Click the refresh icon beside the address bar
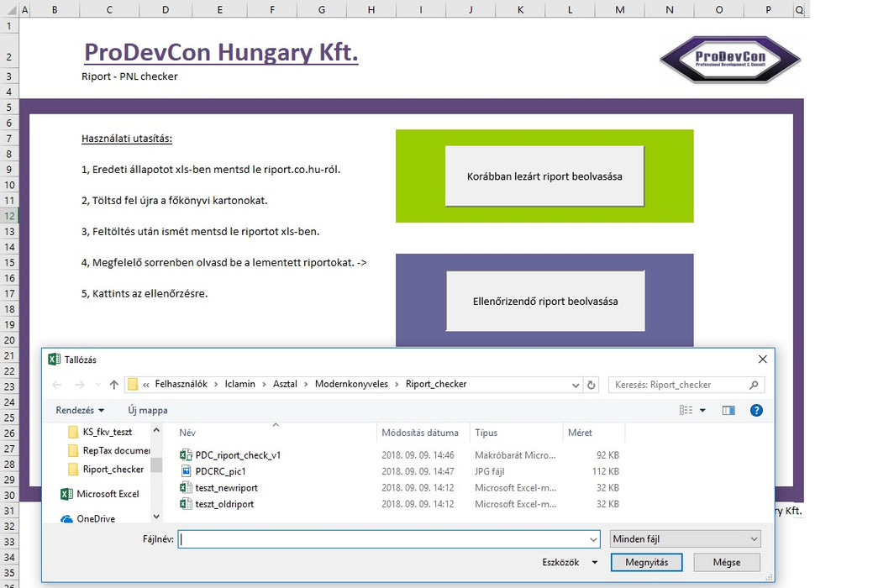 pyautogui.click(x=591, y=384)
